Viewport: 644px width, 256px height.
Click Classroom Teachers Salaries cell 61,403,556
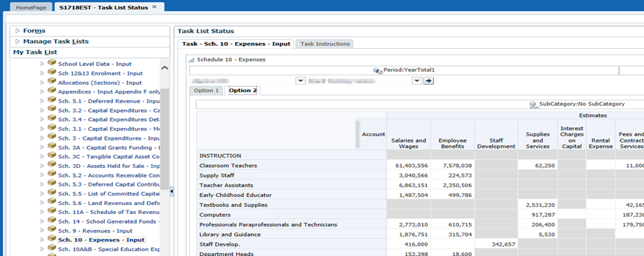coord(408,165)
